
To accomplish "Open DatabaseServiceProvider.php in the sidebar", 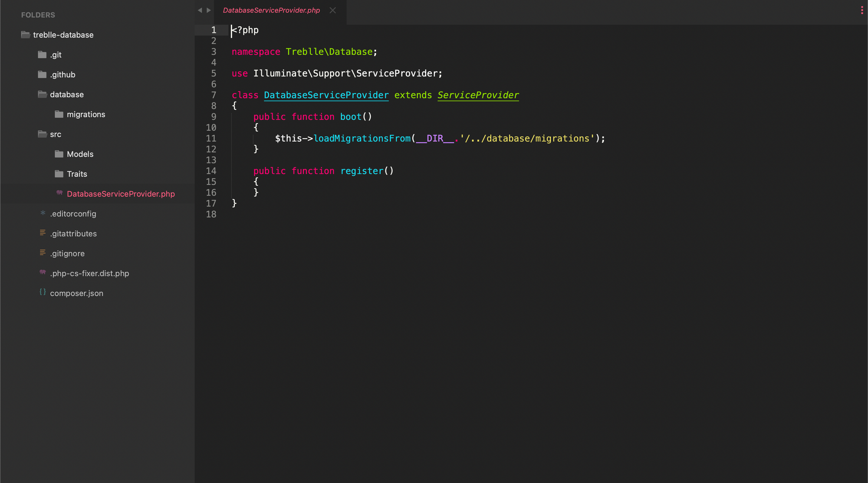I will click(x=121, y=194).
